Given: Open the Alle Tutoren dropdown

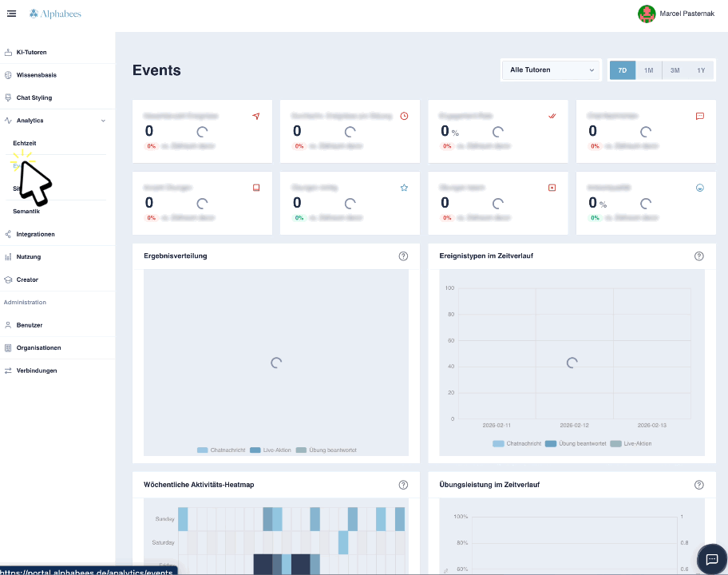Looking at the screenshot, I should click(x=552, y=70).
